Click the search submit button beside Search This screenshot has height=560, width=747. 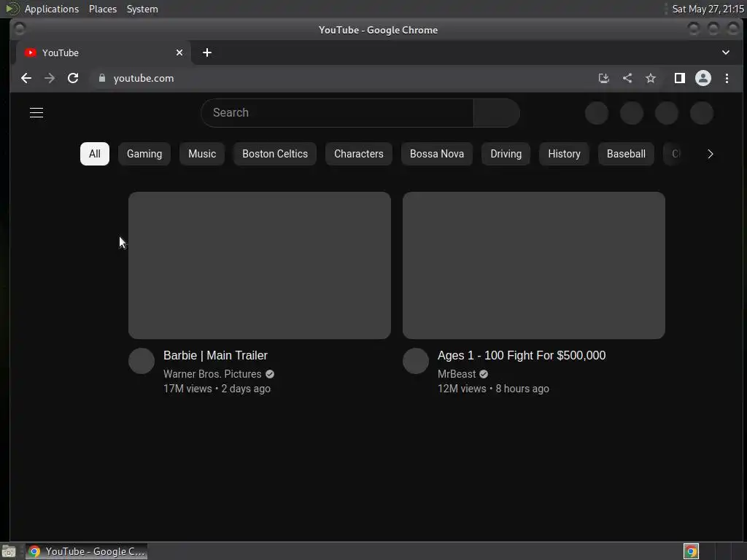tap(496, 113)
